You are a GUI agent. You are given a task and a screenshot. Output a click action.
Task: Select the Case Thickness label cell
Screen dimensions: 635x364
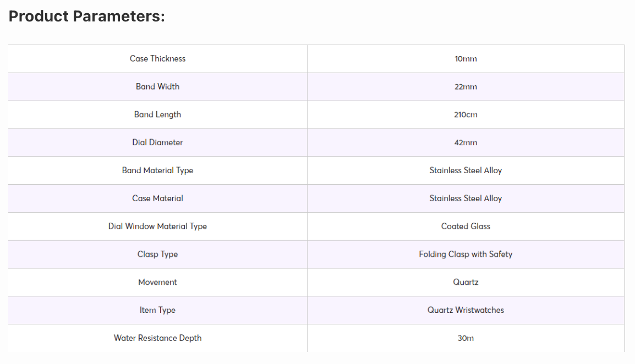click(157, 59)
